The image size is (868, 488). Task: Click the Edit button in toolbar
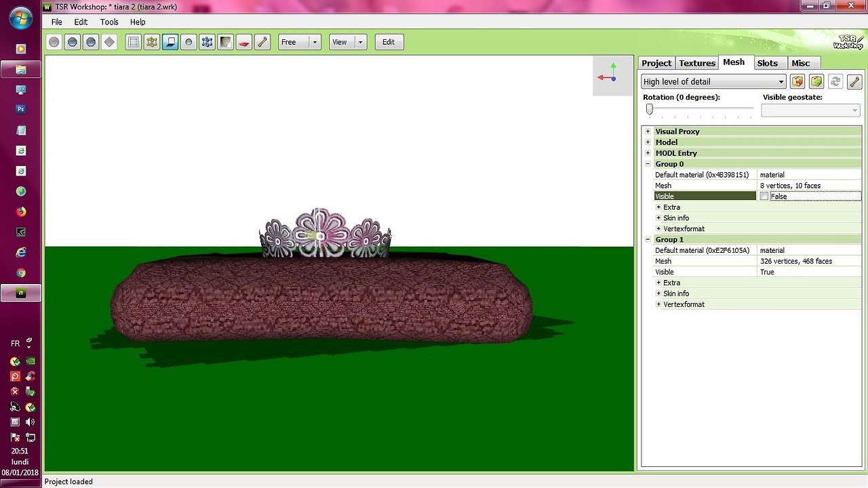tap(389, 42)
